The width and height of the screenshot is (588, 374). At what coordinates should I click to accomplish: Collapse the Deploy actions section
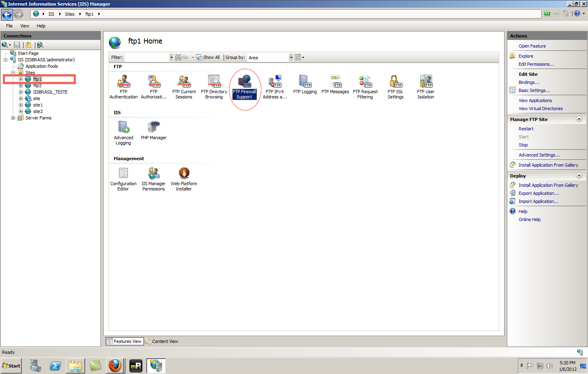click(x=579, y=176)
